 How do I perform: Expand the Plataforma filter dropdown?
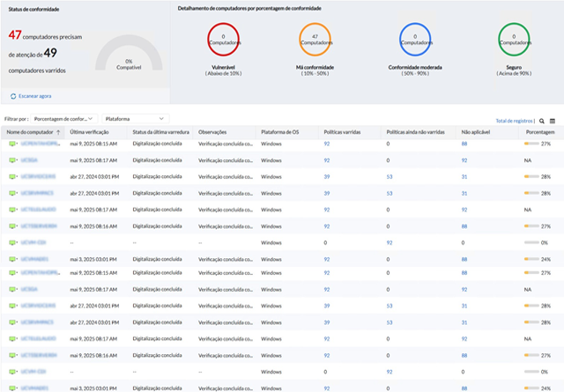point(134,117)
